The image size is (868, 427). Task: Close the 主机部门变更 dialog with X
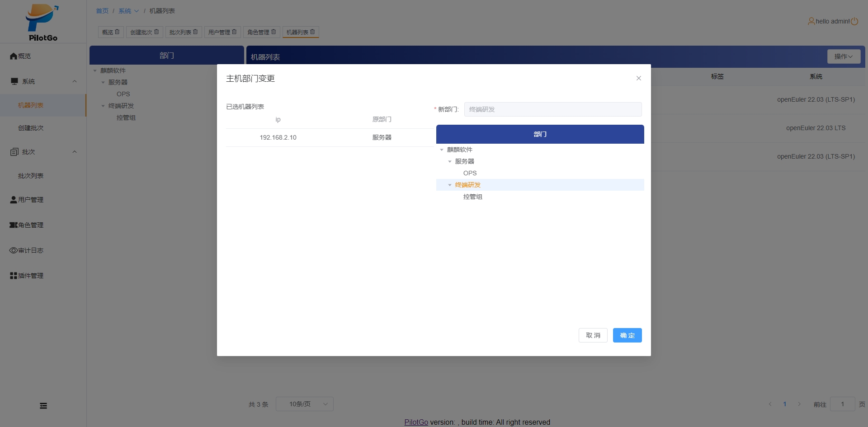tap(638, 78)
